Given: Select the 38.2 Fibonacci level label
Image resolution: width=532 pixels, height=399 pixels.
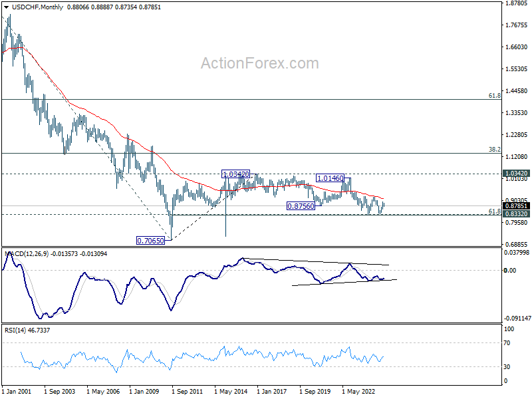Looking at the screenshot, I should point(494,149).
